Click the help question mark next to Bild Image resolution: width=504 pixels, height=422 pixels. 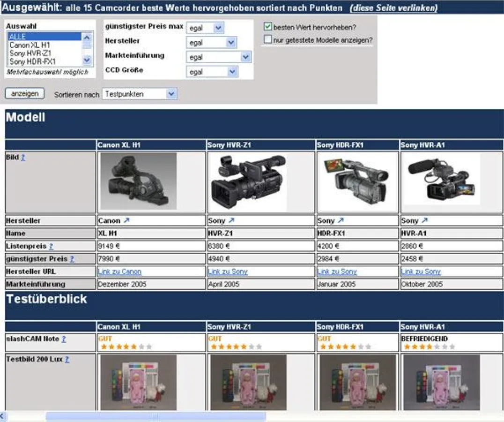[x=23, y=158]
